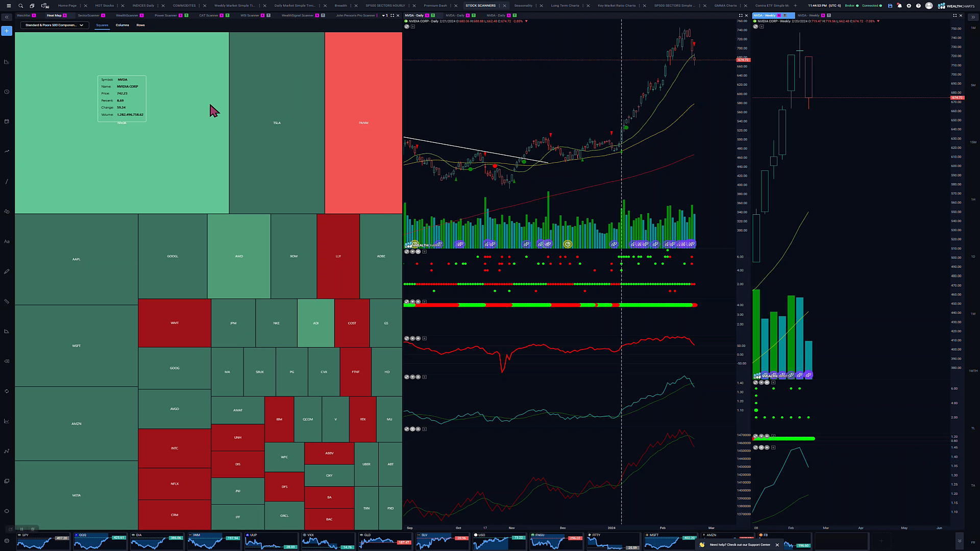The height and width of the screenshot is (551, 980).
Task: Toggle the S badge on Watchlist tab
Action: [34, 15]
